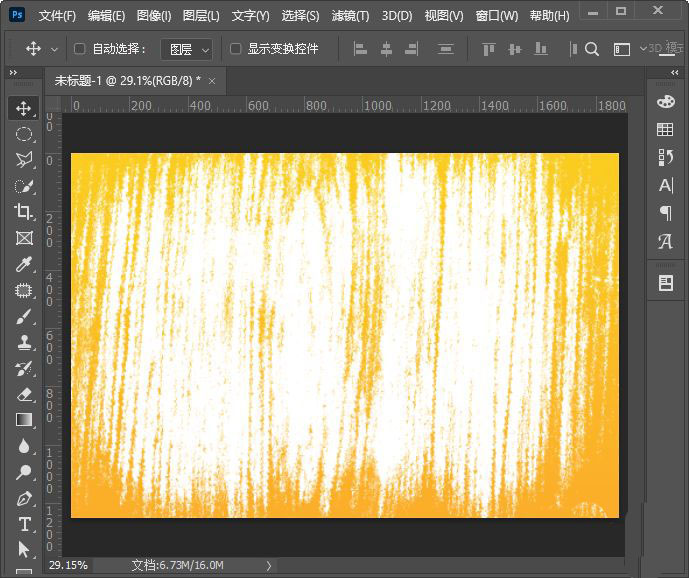Screen dimensions: 689x578
Task: Click the search magnifier in options bar
Action: point(592,49)
